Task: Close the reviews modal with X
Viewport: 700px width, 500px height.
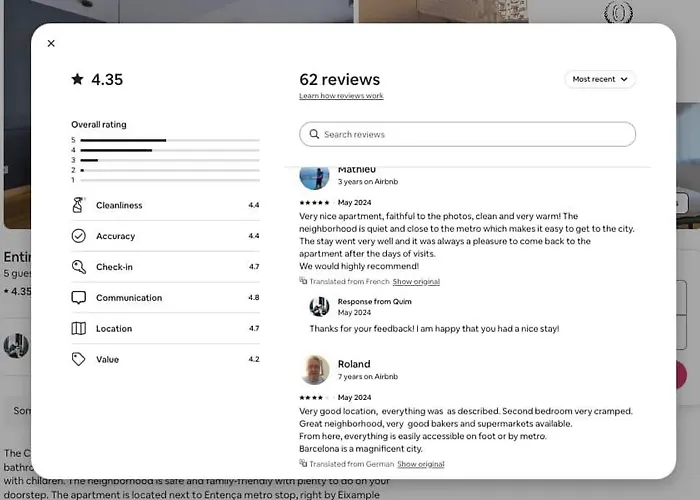Action: [x=51, y=43]
